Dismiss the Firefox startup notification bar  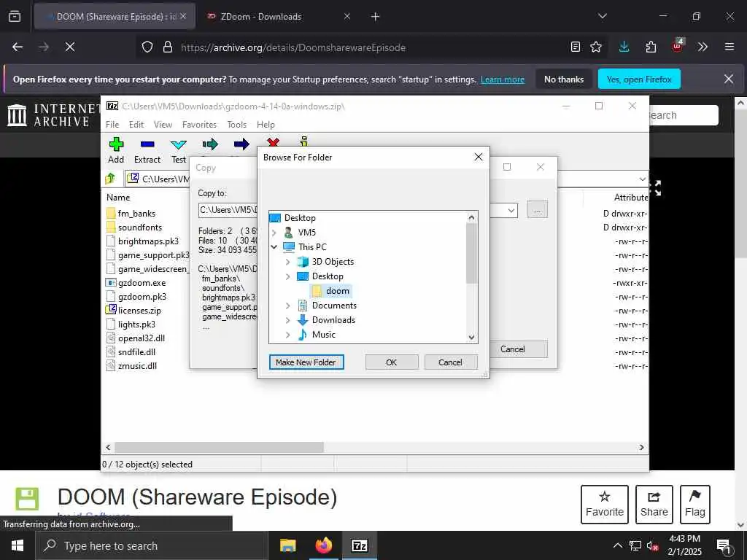[x=729, y=79]
